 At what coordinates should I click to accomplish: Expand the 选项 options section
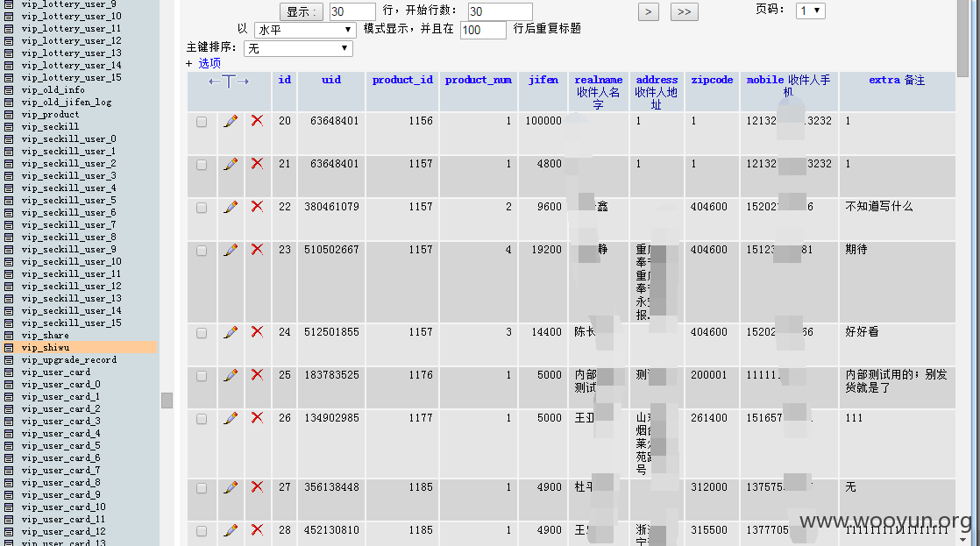click(x=209, y=63)
